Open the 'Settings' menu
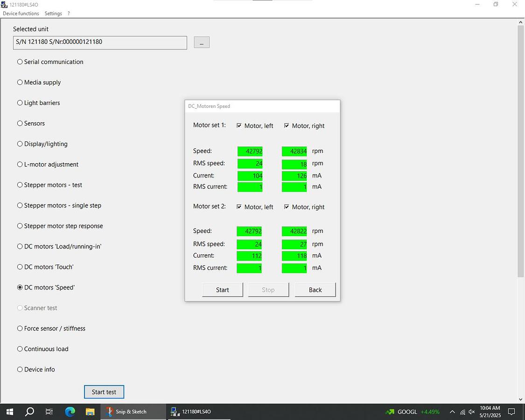This screenshot has width=525, height=420. 53,14
